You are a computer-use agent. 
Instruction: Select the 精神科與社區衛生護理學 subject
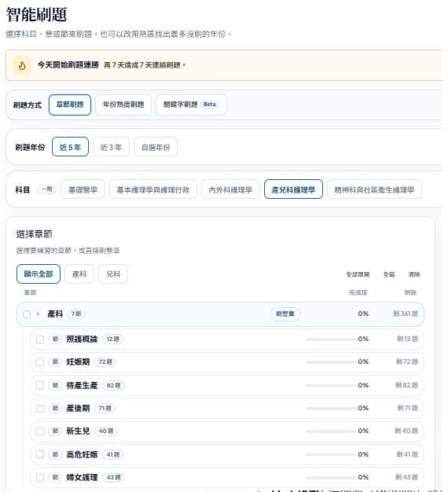[374, 189]
